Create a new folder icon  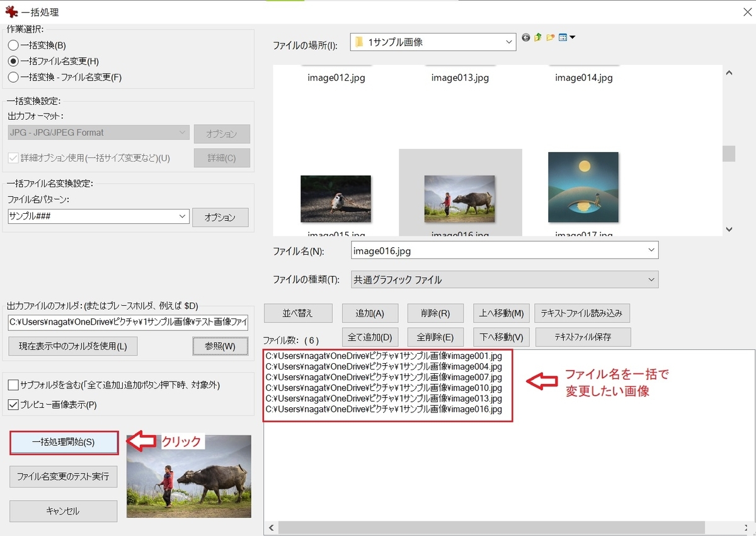coord(551,38)
